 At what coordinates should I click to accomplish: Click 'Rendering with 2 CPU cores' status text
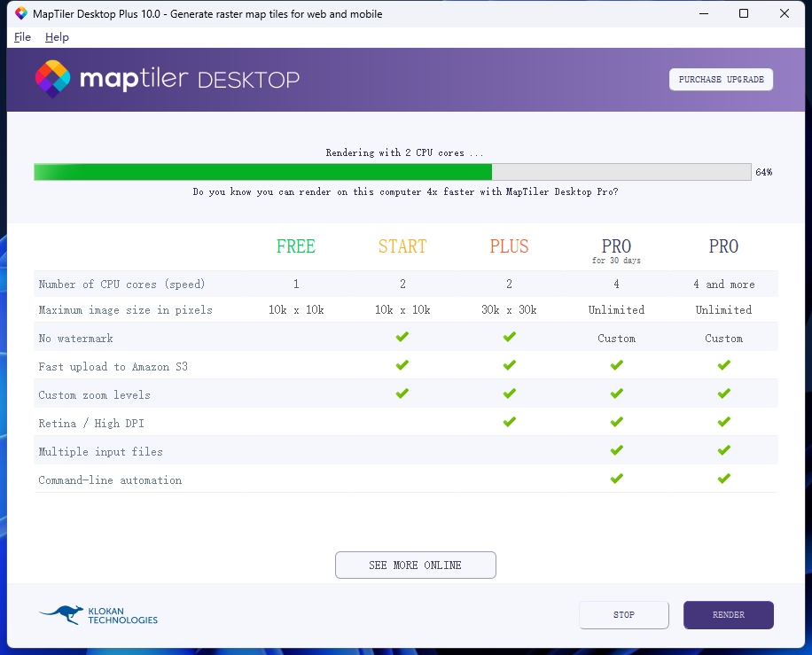(404, 152)
